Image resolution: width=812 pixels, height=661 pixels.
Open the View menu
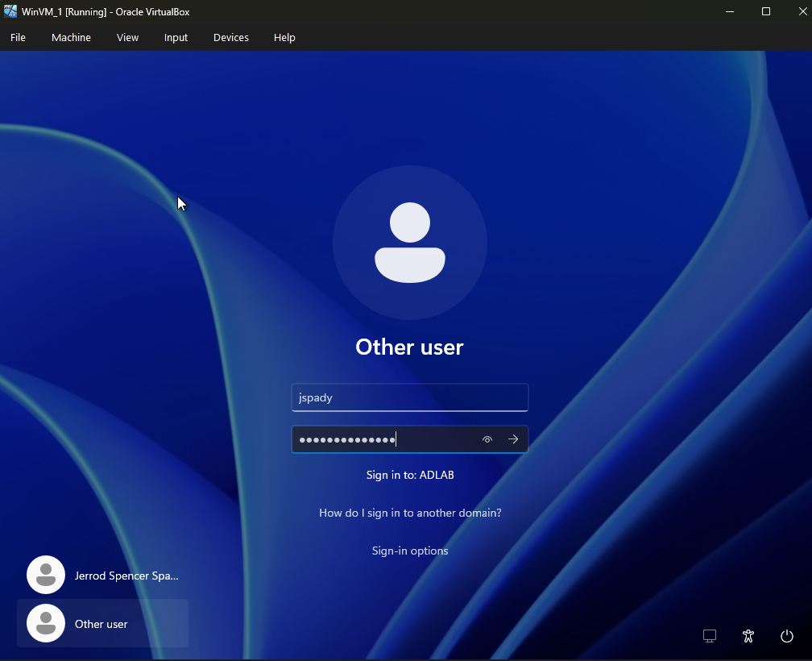click(x=127, y=37)
